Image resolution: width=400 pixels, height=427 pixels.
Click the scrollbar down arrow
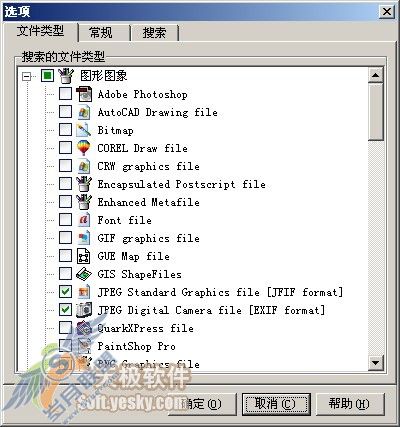(x=376, y=362)
